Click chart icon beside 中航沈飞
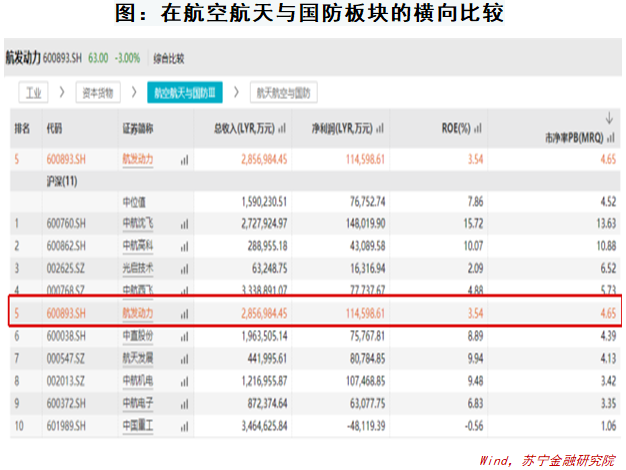The height and width of the screenshot is (470, 626). point(184,223)
